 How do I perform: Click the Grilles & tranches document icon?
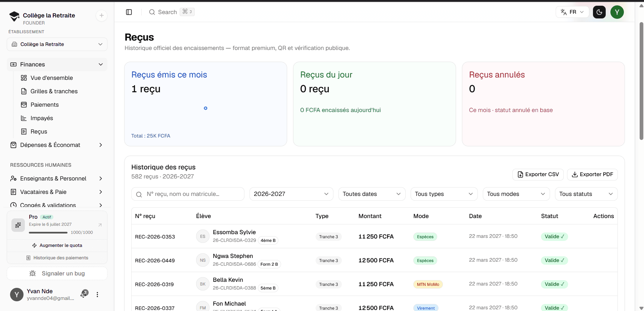[x=24, y=91]
